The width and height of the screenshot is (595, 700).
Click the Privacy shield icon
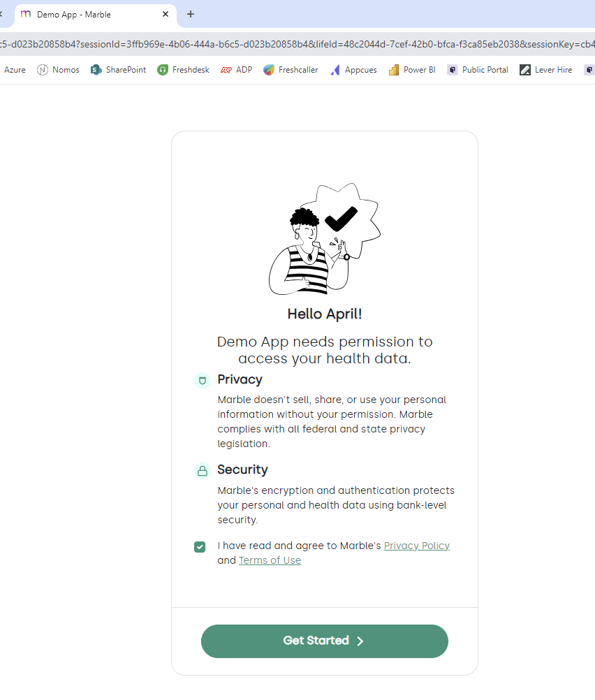click(x=203, y=381)
